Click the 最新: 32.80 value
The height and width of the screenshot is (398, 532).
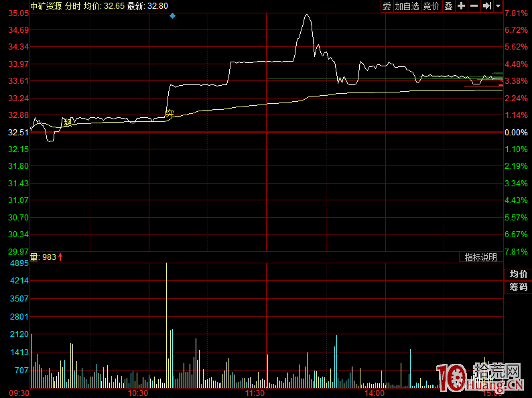147,6
